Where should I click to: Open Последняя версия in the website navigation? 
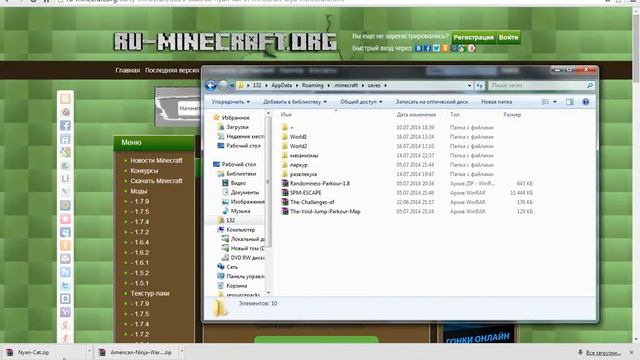[172, 70]
